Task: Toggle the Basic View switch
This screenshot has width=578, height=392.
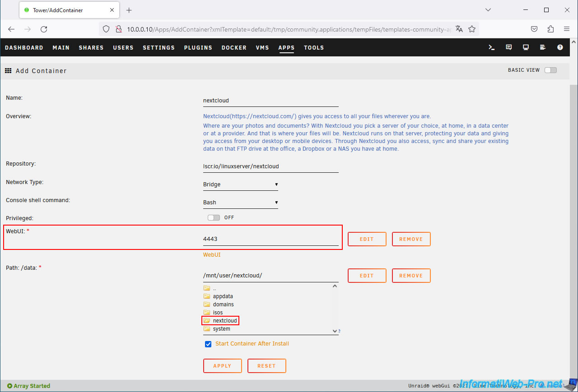Action: [x=550, y=70]
